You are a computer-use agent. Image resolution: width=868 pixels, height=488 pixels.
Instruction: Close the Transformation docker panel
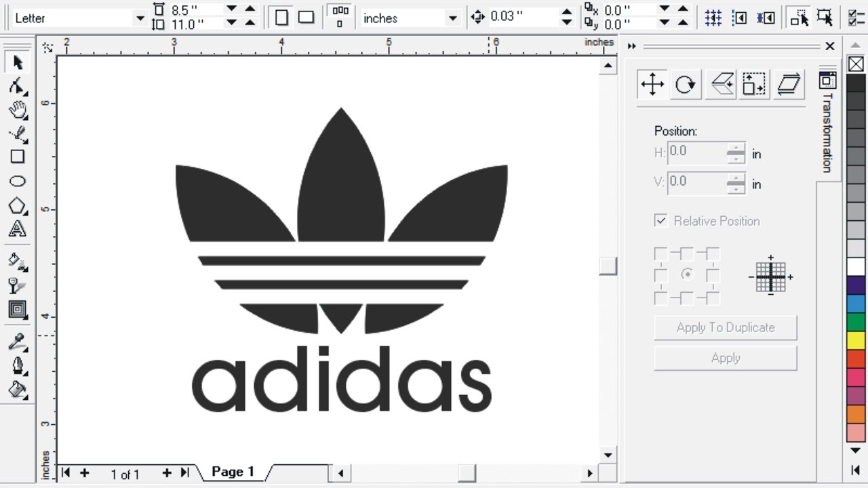pos(830,46)
